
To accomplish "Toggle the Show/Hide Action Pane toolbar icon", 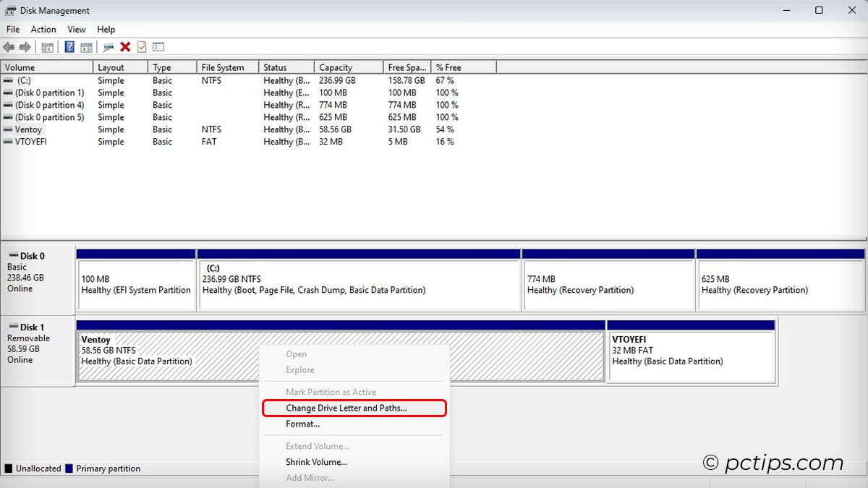I will click(87, 46).
